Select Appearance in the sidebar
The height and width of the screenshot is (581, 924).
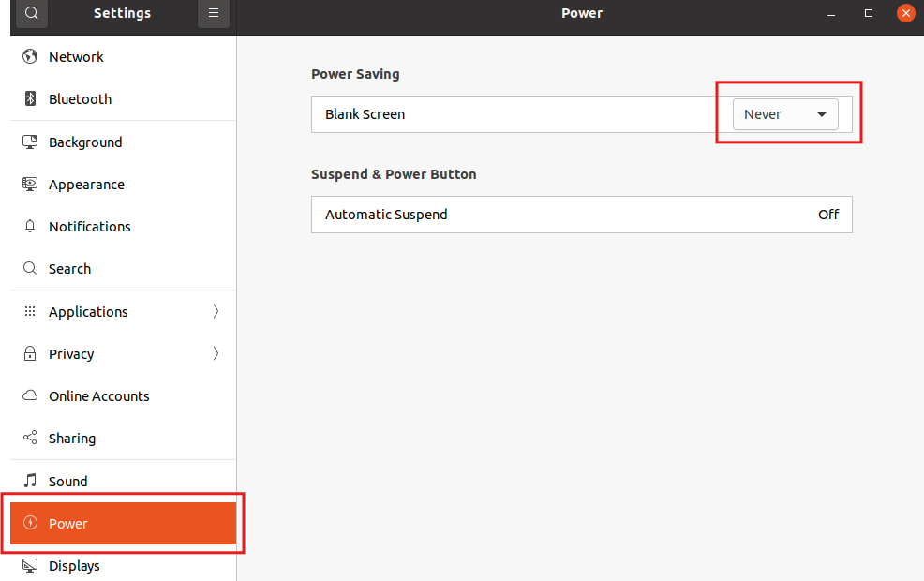[x=123, y=185]
